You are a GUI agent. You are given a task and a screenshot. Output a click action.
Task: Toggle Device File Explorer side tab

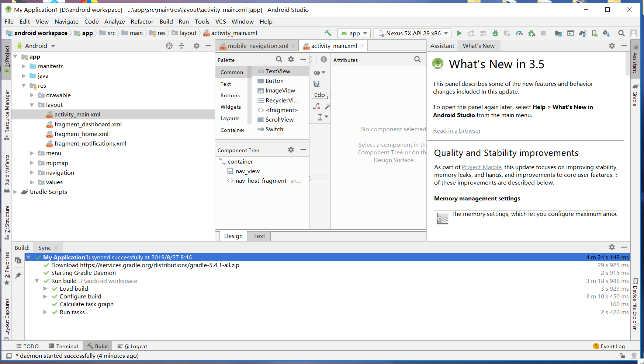pyautogui.click(x=635, y=304)
